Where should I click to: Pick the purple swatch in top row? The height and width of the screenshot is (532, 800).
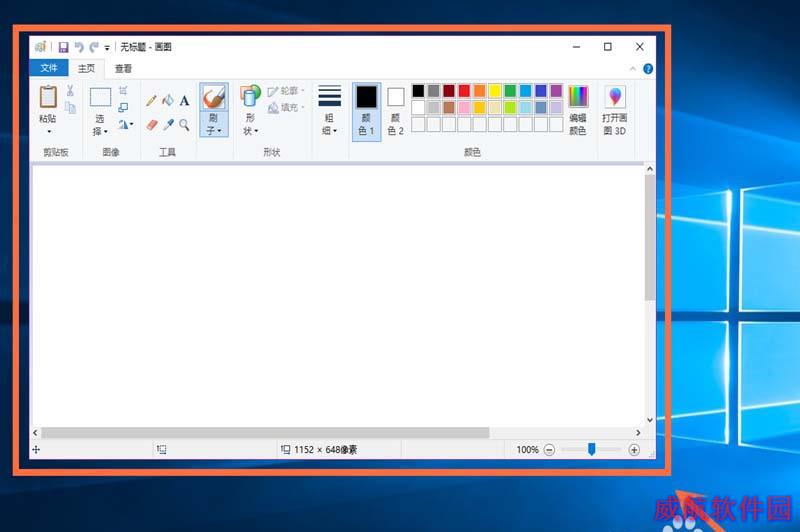556,91
